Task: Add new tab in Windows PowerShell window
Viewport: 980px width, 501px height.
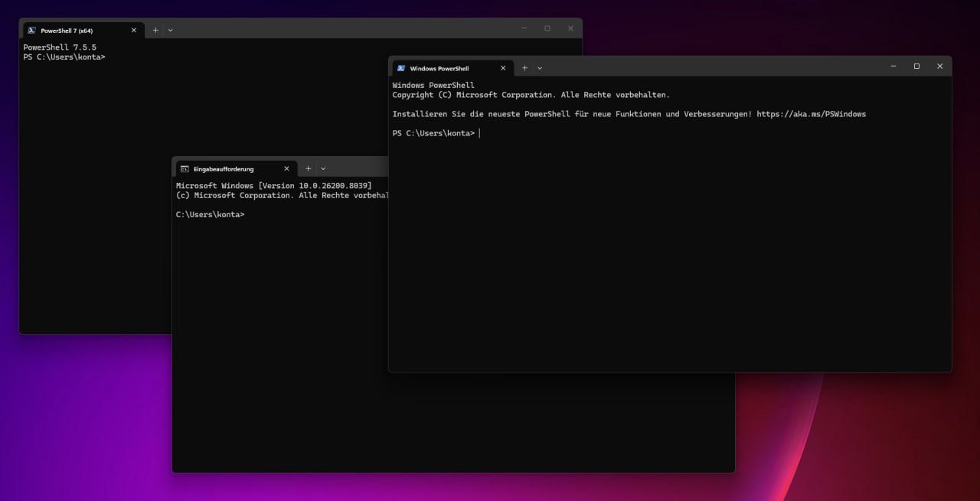Action: click(x=524, y=68)
